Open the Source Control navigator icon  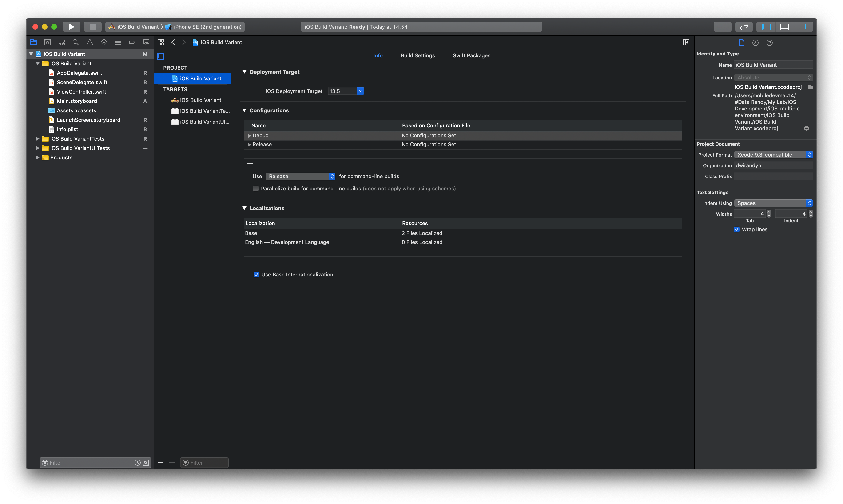48,43
